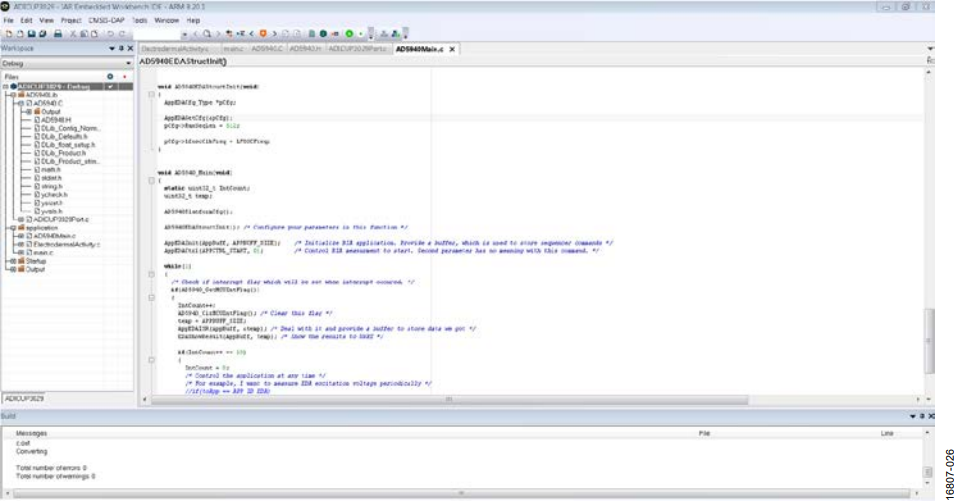Select the ADICUP3029 workspace bottom tab
Image resolution: width=954 pixels, height=501 pixels.
click(x=24, y=399)
